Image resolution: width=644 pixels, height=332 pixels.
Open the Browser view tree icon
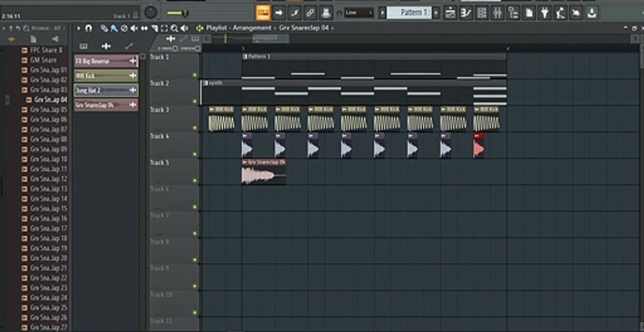[x=513, y=13]
